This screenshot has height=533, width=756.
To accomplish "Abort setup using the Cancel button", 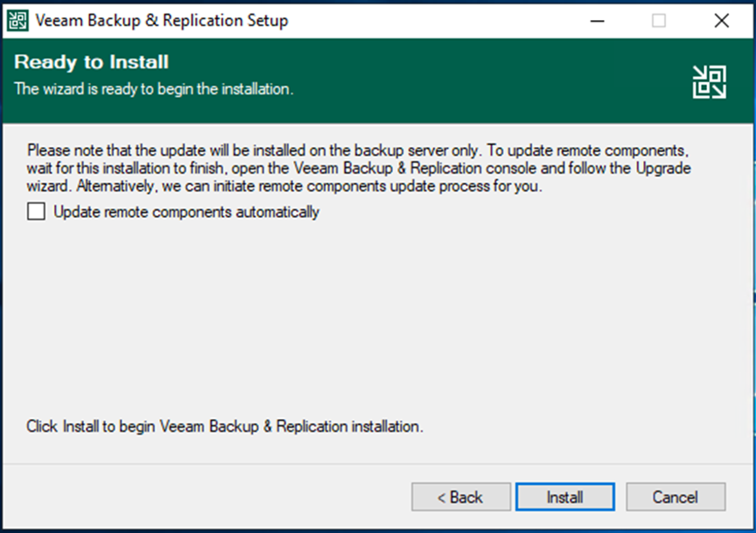I will click(675, 496).
